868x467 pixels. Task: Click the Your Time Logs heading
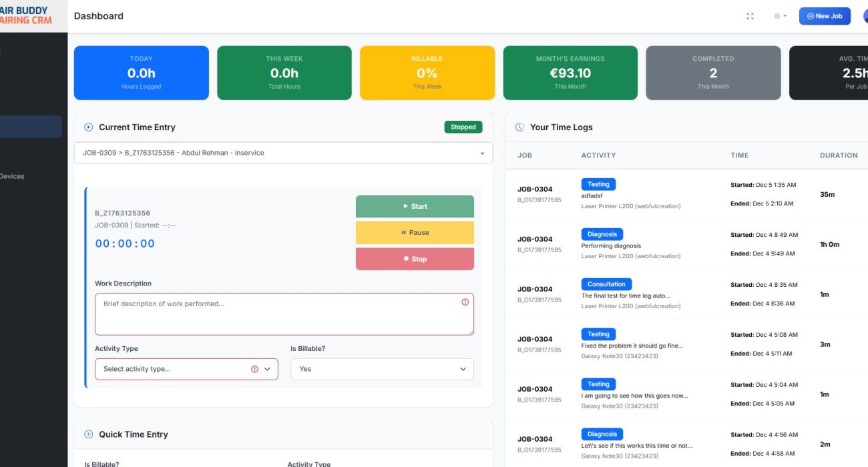coord(562,127)
